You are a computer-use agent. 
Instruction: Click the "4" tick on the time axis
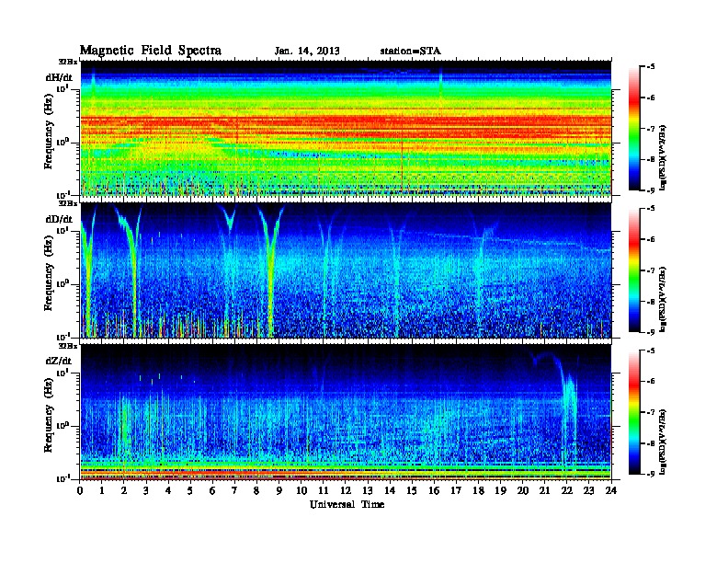[169, 491]
